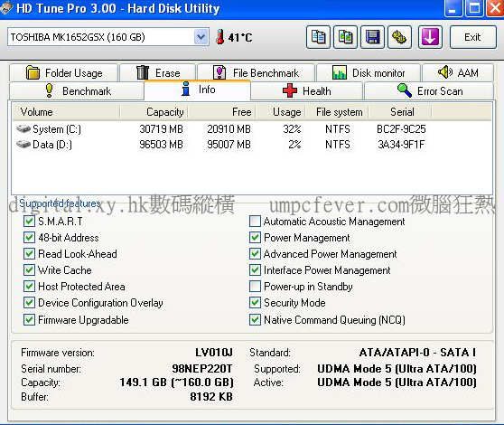Click the speaker icon on AAM
The height and width of the screenshot is (425, 504).
[445, 72]
